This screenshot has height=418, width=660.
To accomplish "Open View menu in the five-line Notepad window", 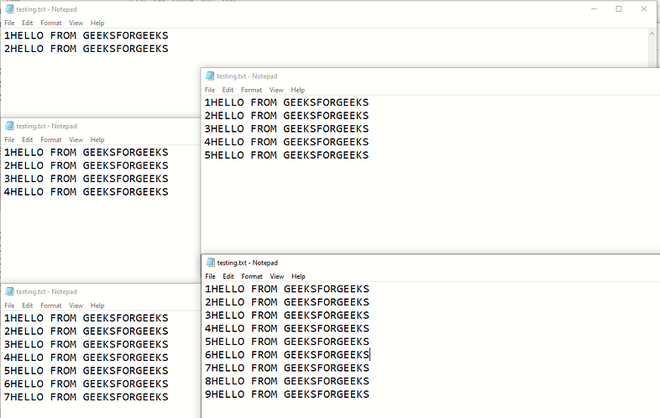I will 276,90.
